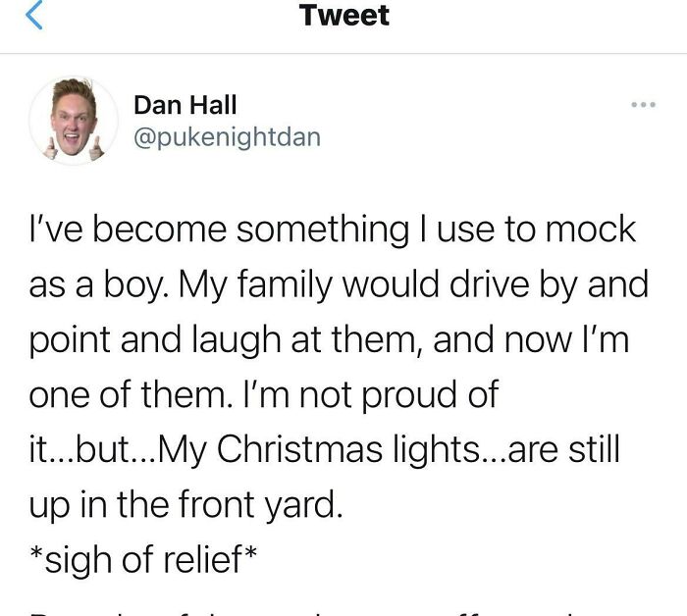The width and height of the screenshot is (687, 616).
Task: Go back using the left chevron
Action: tap(31, 16)
